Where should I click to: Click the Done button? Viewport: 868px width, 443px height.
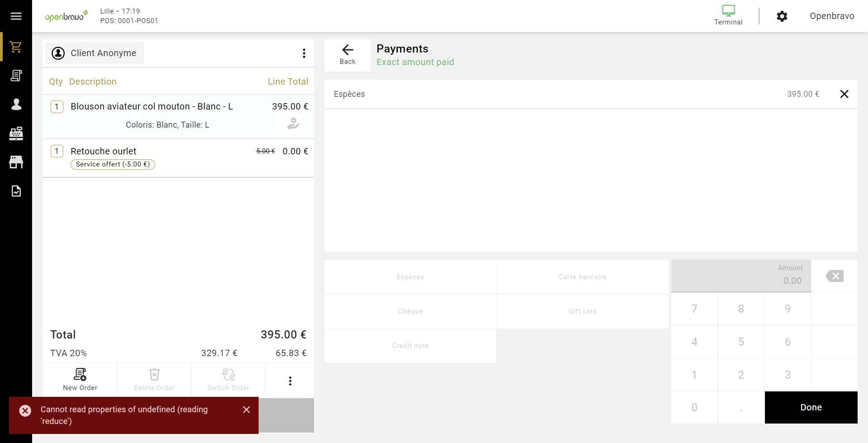(811, 407)
